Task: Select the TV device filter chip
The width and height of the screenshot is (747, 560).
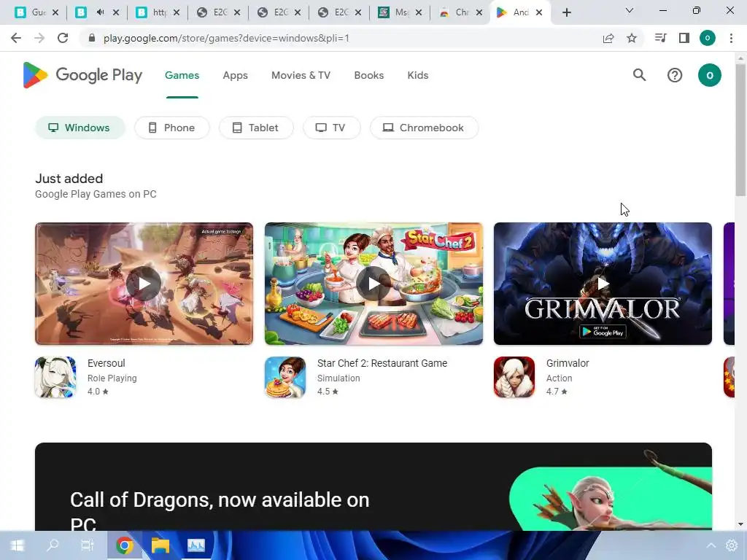Action: (x=332, y=128)
